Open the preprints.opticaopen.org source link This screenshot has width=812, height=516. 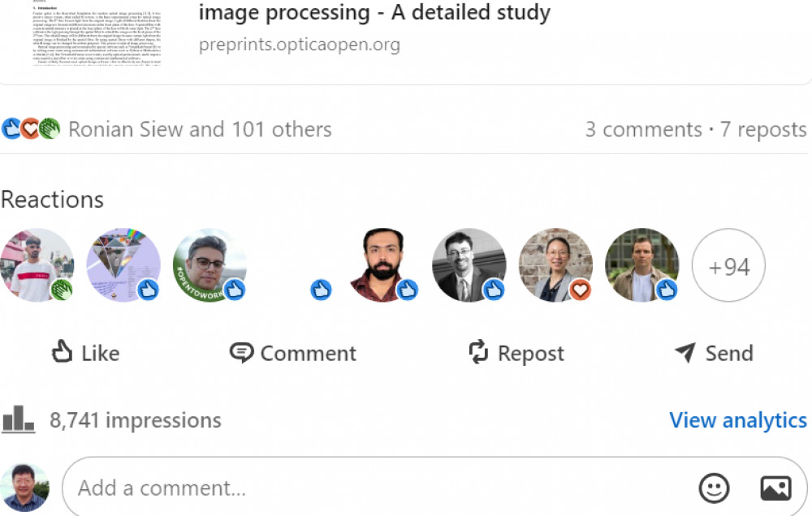pos(299,45)
